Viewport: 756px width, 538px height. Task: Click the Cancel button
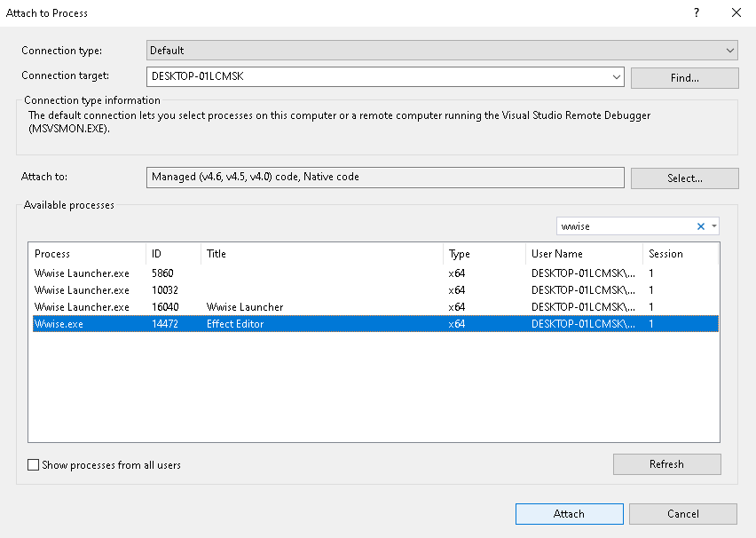pos(682,514)
